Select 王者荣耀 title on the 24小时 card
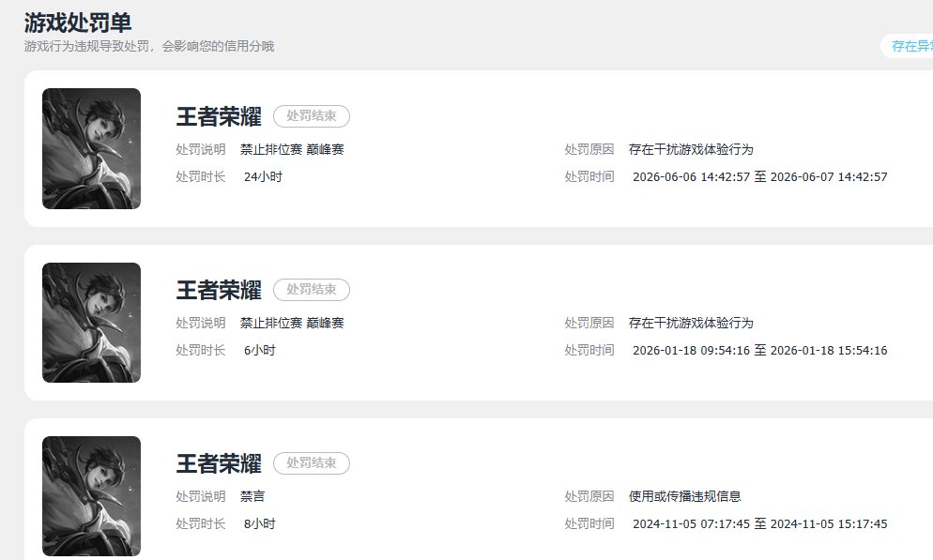Viewport: 933px width, 560px height. (219, 116)
